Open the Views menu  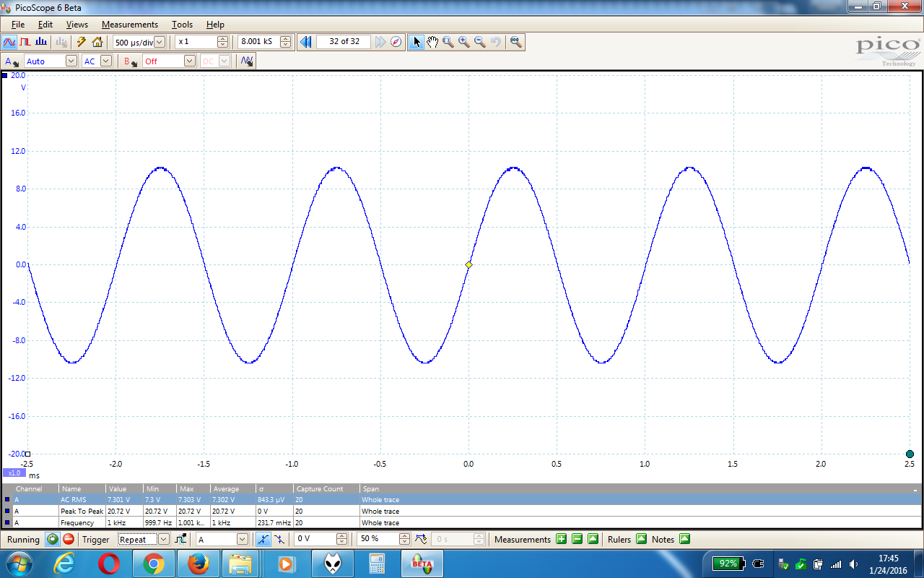click(x=77, y=25)
